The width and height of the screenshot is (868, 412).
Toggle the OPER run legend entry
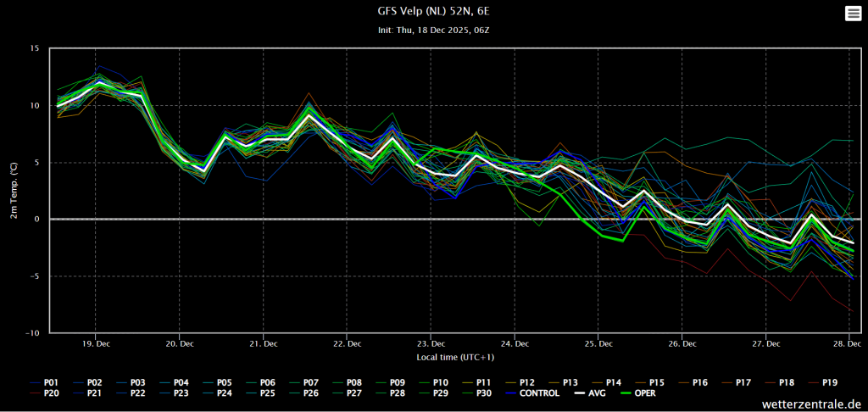[x=637, y=393]
